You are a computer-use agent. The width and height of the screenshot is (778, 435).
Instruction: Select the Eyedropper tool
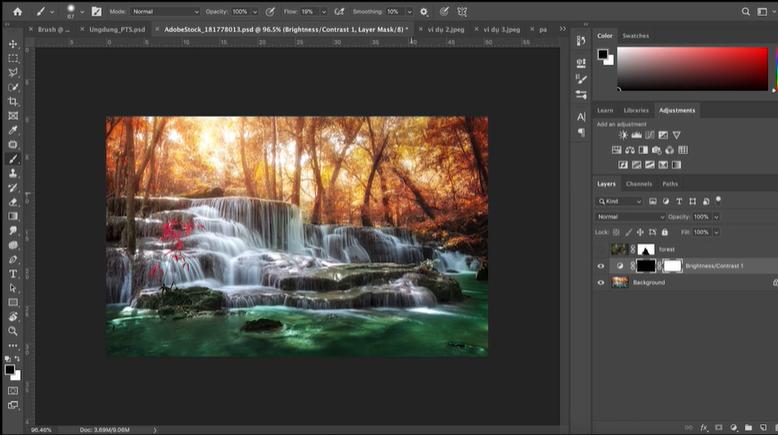13,130
